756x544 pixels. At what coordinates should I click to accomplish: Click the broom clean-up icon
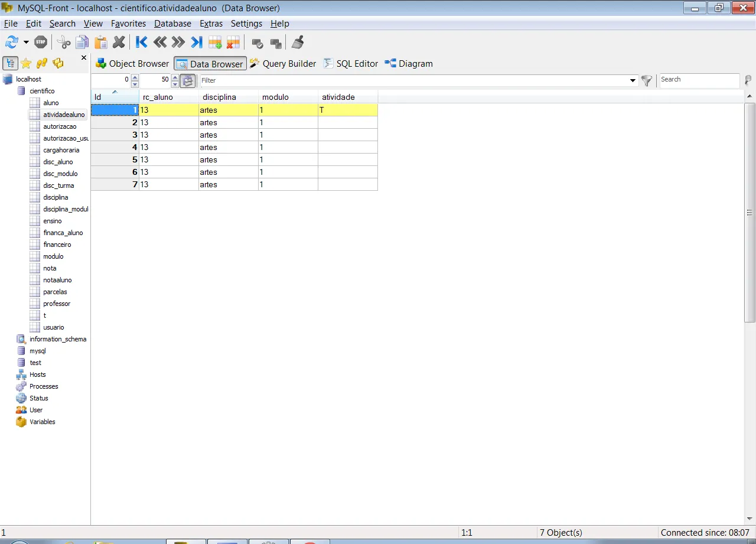tap(298, 42)
